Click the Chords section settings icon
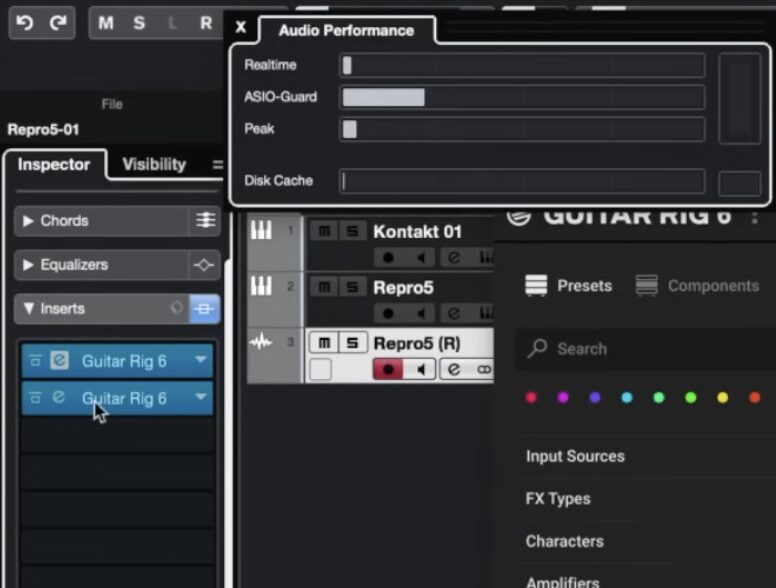 pyautogui.click(x=204, y=221)
